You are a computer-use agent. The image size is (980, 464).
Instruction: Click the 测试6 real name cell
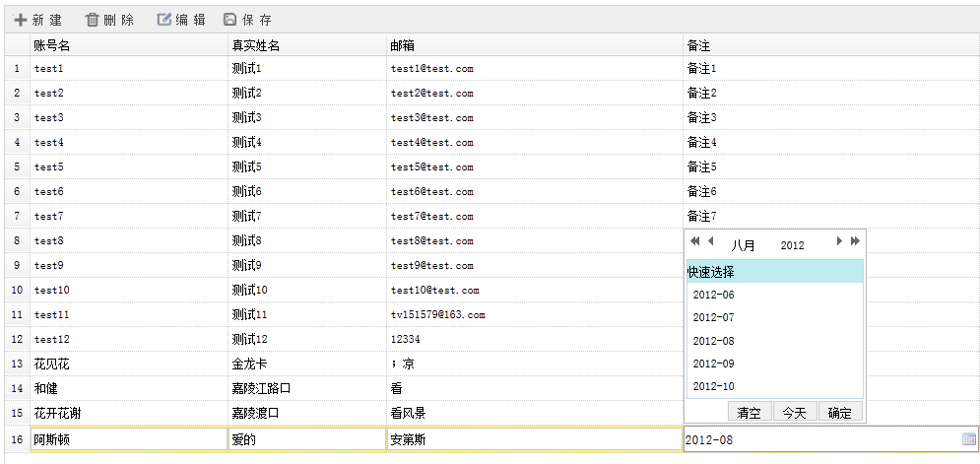tap(307, 191)
